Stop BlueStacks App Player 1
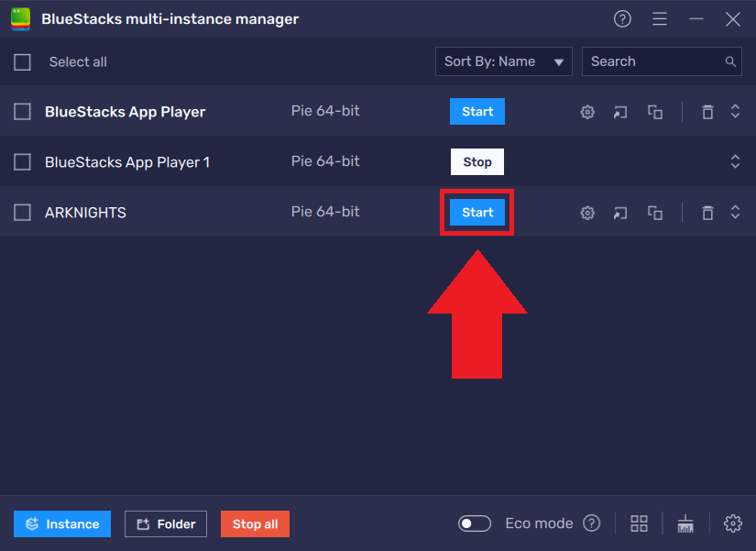Image resolution: width=756 pixels, height=551 pixels. pyautogui.click(x=477, y=161)
